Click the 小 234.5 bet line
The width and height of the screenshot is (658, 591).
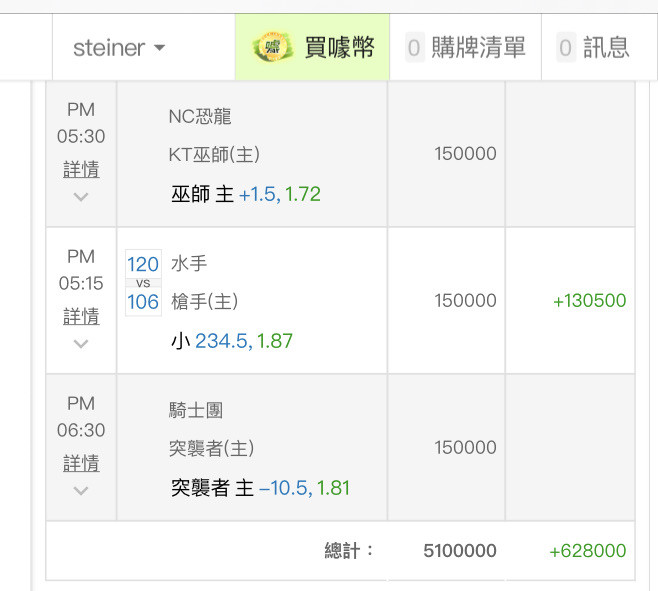click(232, 341)
